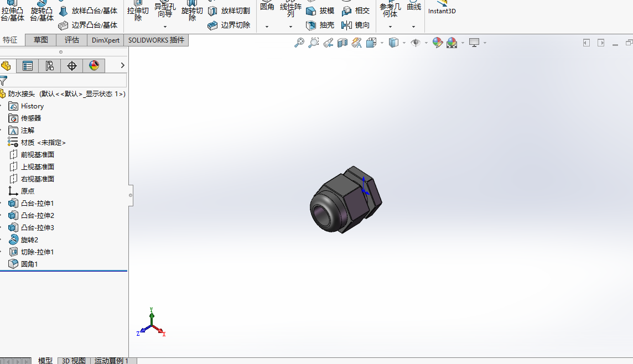Click 旋转凸台/基体 revolve boss tool
Image resolution: width=633 pixels, height=364 pixels.
[41, 11]
